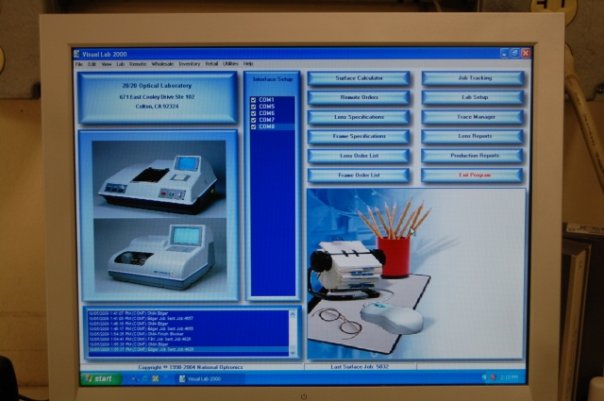Screen dimensions: 604x401
Task: Open the File menu
Action: (79, 64)
